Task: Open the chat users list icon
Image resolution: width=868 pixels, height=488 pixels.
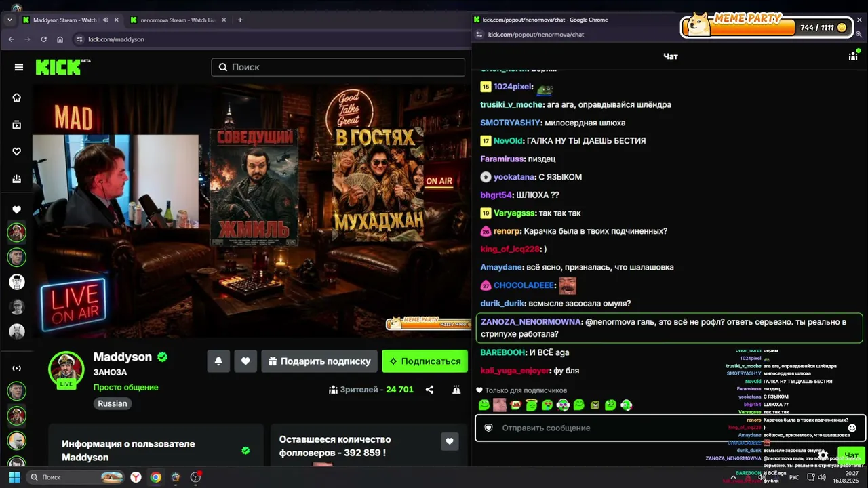Action: (853, 56)
